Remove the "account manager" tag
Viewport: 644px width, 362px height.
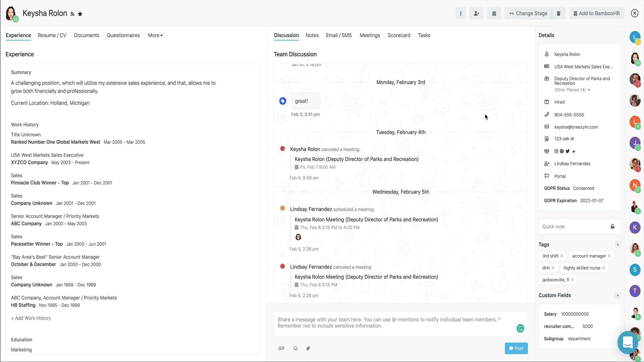(x=609, y=256)
